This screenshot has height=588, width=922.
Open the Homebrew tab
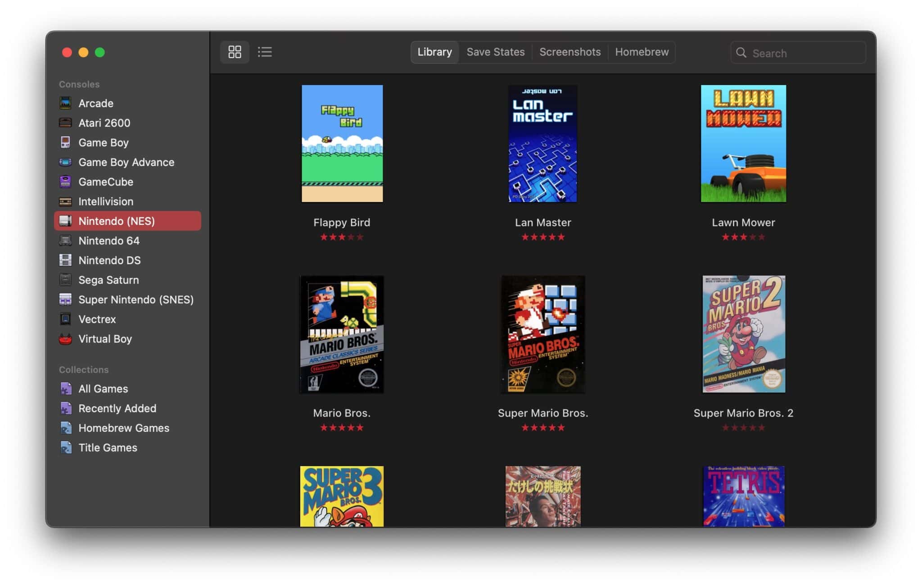(x=641, y=52)
